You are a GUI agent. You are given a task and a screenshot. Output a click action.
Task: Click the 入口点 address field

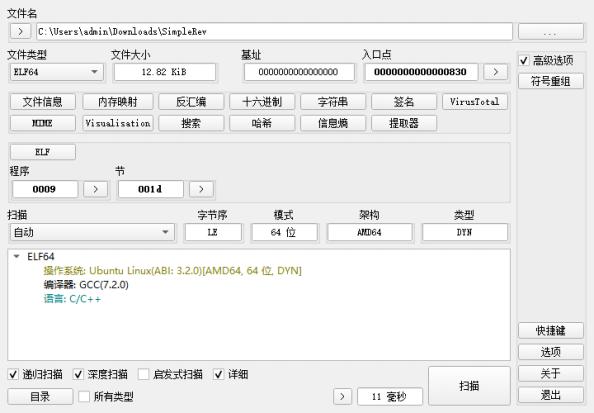click(421, 72)
